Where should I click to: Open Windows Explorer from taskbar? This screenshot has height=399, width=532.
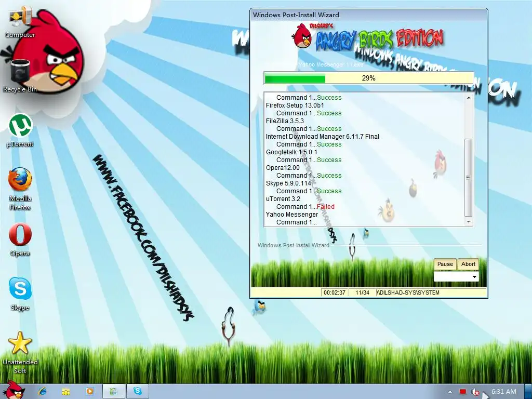[x=66, y=391]
